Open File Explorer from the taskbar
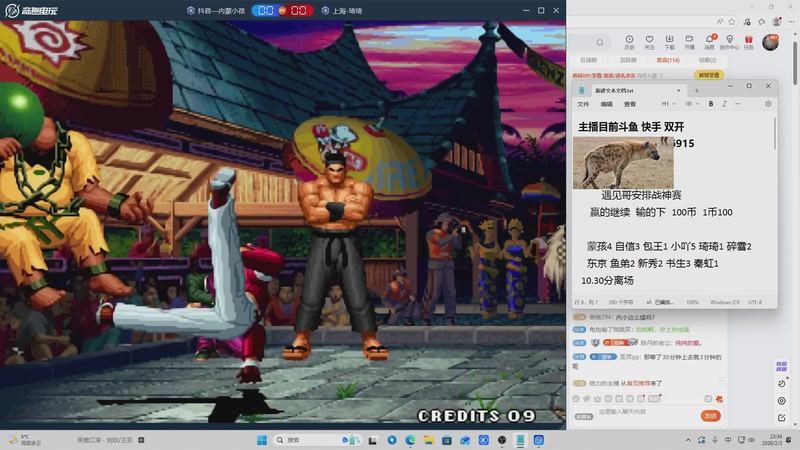This screenshot has height=450, width=800. 428,440
